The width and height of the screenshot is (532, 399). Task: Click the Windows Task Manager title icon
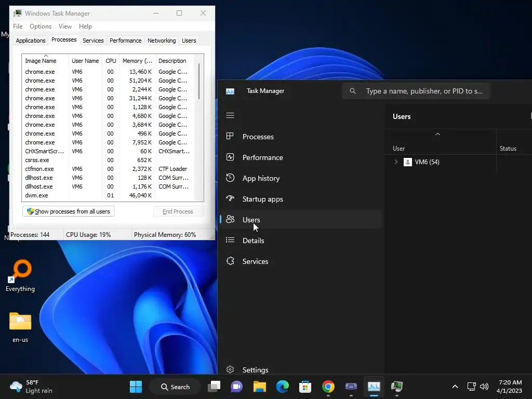pos(17,13)
